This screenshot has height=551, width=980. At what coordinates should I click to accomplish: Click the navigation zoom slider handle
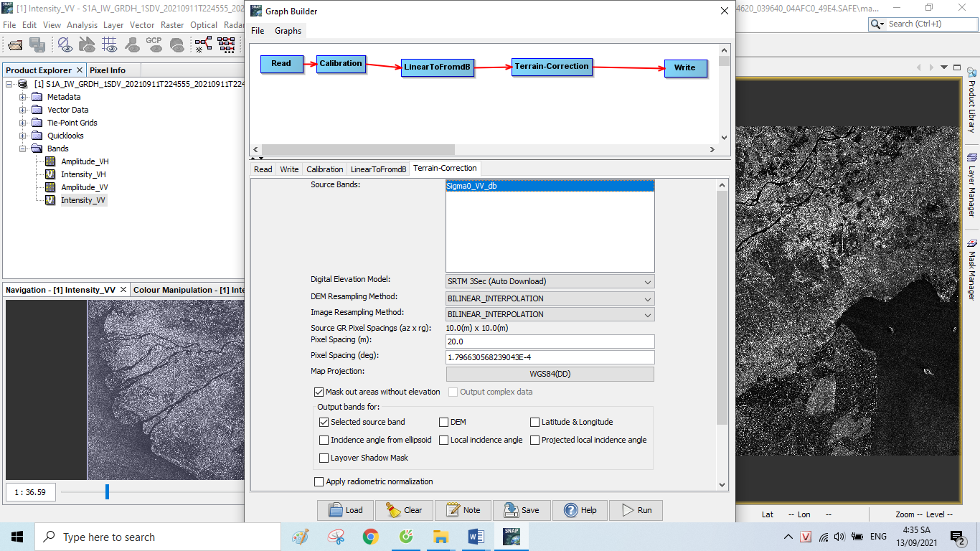(x=108, y=491)
